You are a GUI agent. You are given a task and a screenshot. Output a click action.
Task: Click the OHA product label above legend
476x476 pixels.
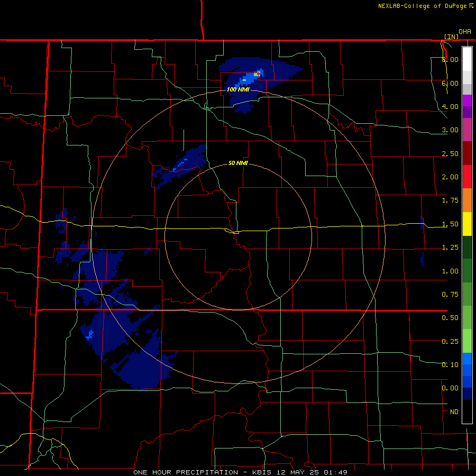click(465, 32)
